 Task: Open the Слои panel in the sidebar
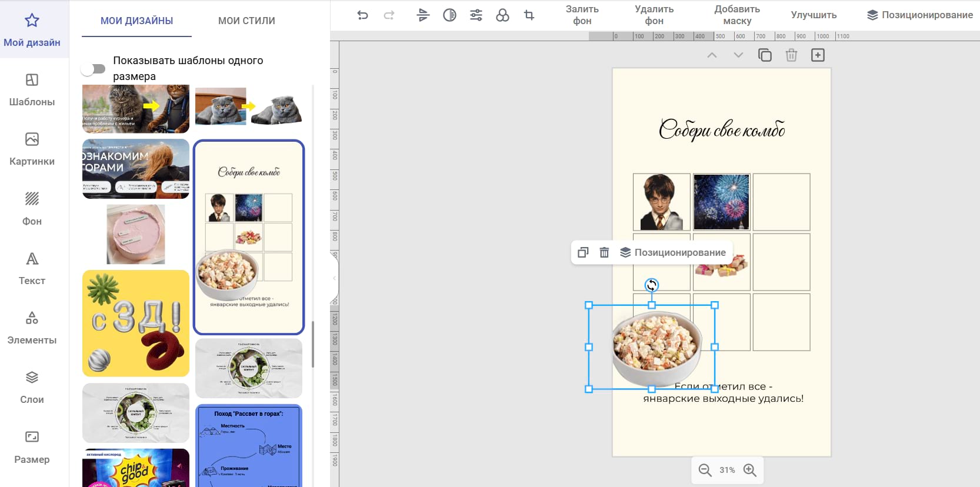[x=32, y=387]
